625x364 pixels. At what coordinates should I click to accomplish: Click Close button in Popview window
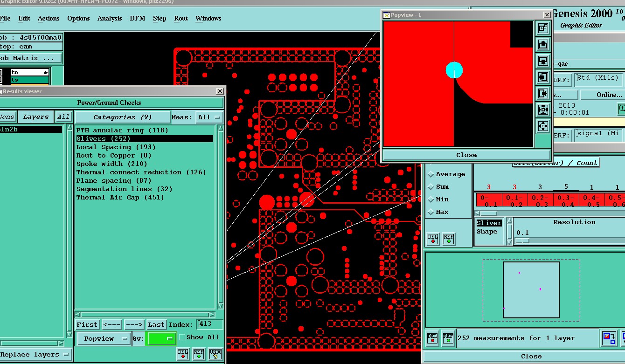pos(466,155)
